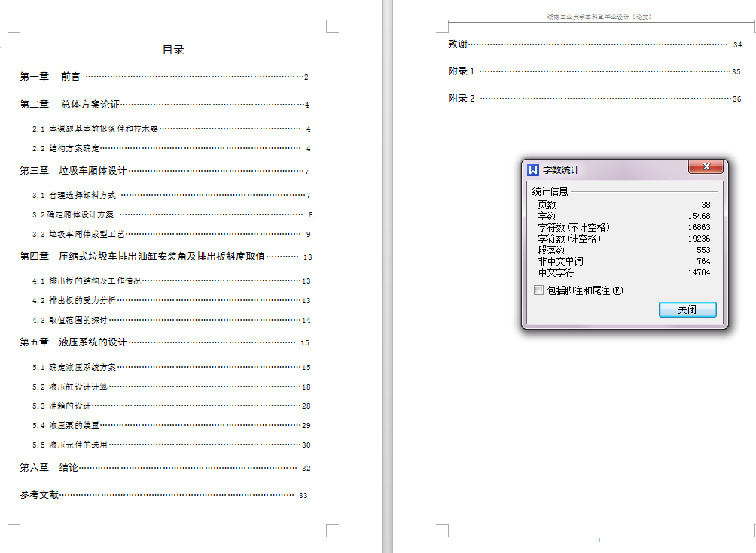The height and width of the screenshot is (553, 756).
Task: Open the 附录 2 contents entry
Action: tap(594, 99)
